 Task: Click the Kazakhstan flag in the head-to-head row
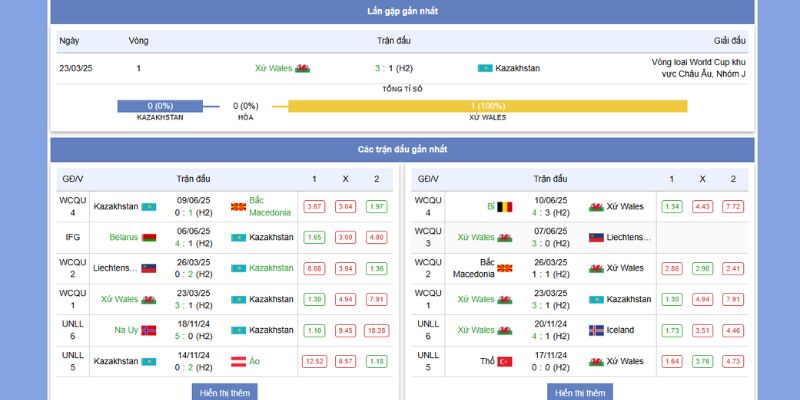click(484, 68)
